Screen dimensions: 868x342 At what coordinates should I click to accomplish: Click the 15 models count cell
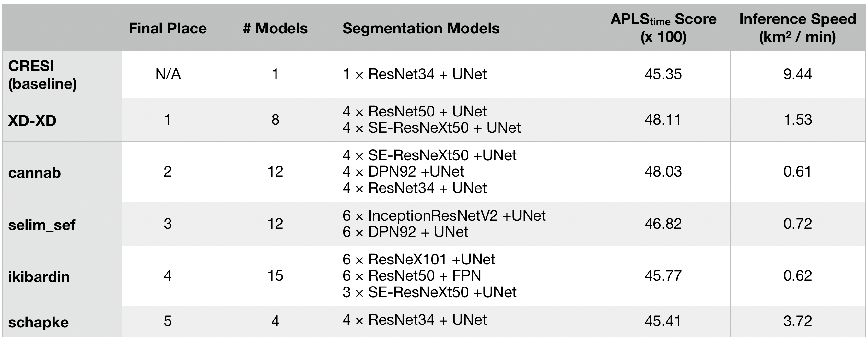click(275, 275)
